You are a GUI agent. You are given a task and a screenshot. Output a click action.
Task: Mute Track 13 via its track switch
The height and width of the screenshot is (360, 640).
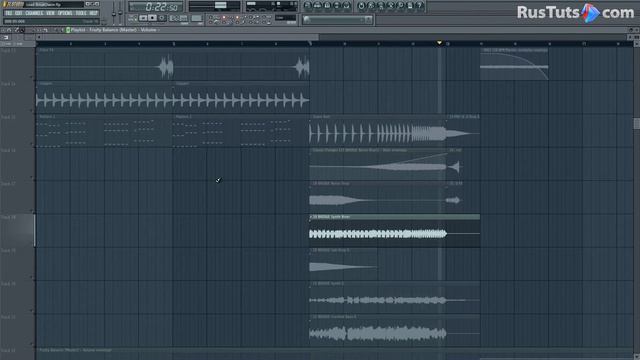(31, 76)
